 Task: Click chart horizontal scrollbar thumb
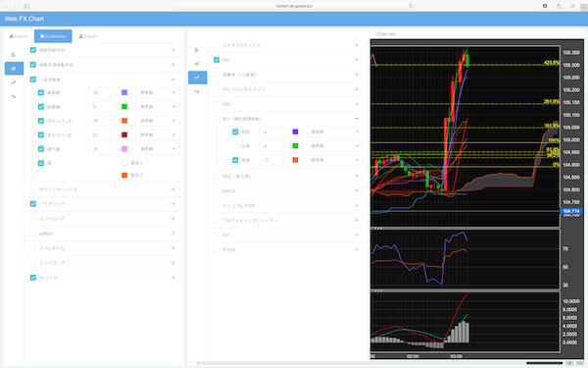point(545,363)
